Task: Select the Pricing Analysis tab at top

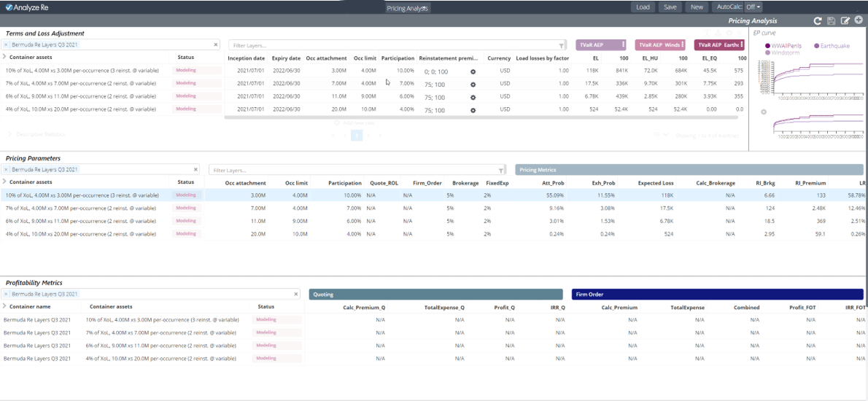Action: [408, 8]
